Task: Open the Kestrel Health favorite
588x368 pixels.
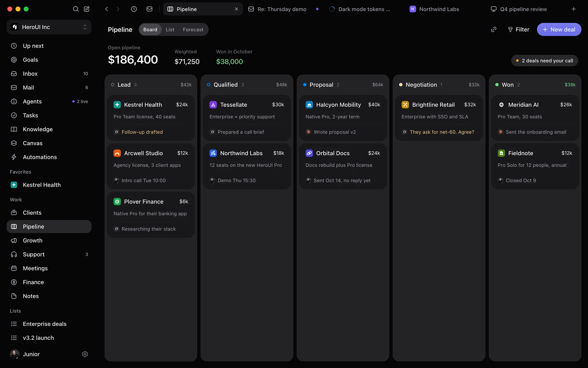Action: click(x=49, y=185)
